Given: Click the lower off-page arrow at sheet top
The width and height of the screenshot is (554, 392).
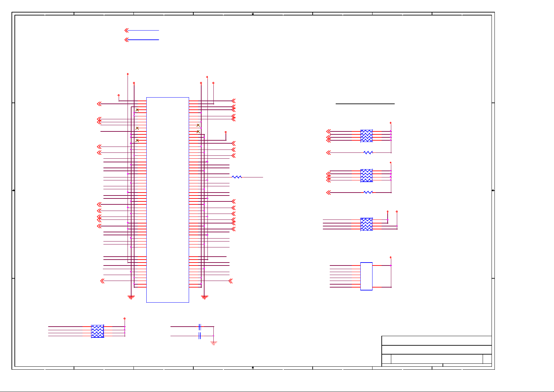Looking at the screenshot, I should pos(127,40).
